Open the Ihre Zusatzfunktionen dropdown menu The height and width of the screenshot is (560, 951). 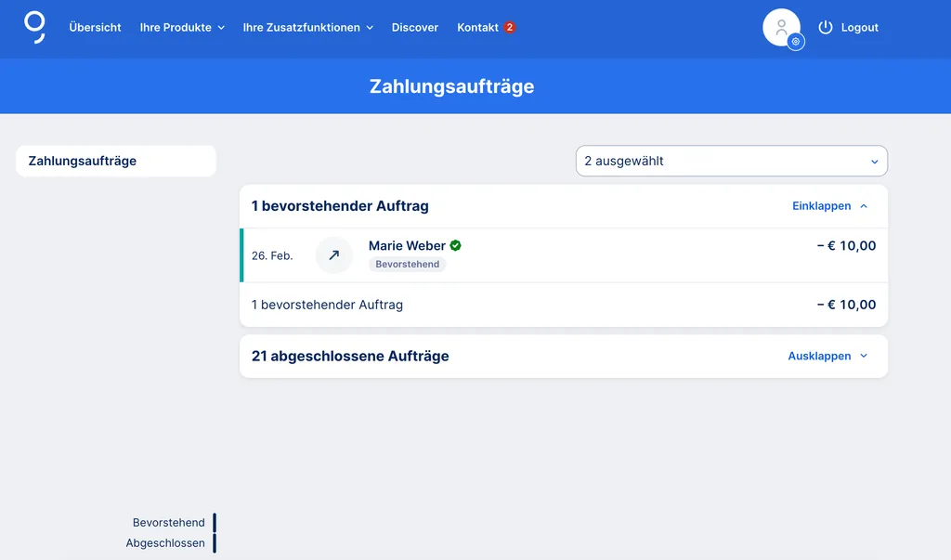(307, 28)
